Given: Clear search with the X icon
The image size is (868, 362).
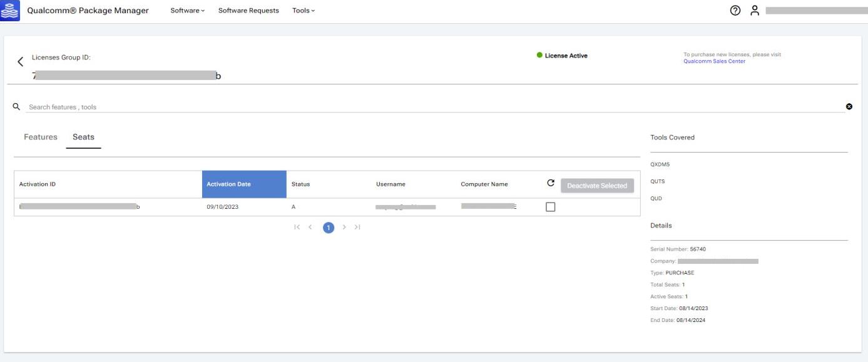Looking at the screenshot, I should point(849,107).
